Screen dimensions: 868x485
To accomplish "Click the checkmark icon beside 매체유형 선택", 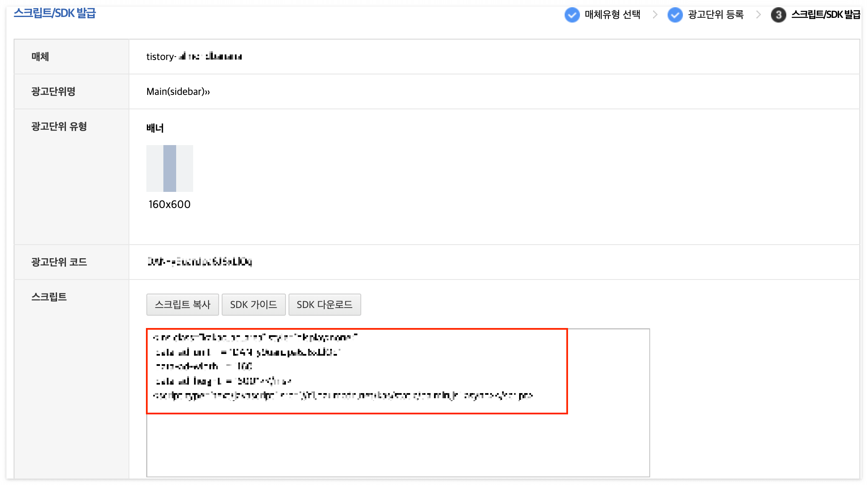I will click(572, 15).
